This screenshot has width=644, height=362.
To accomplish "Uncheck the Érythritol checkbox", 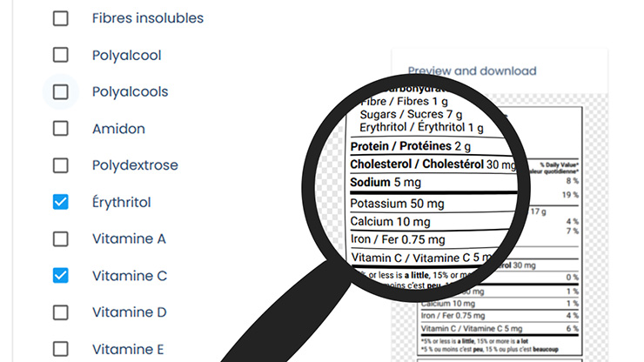I will pos(60,202).
